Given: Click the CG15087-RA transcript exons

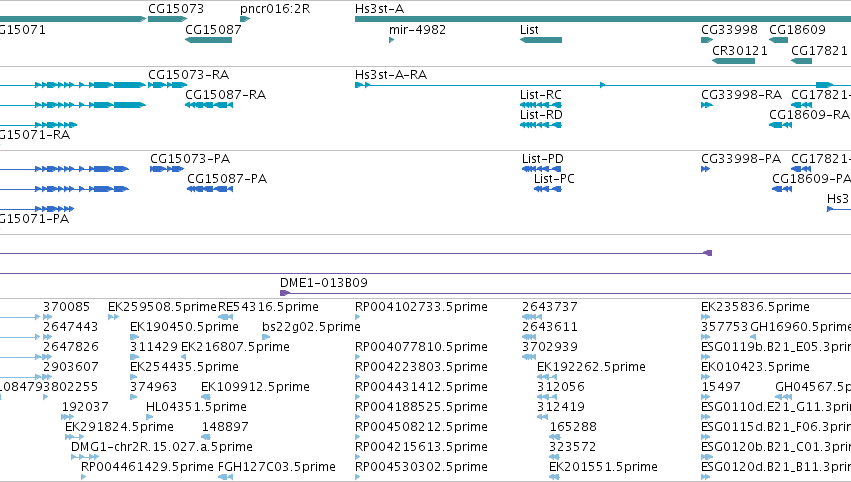Looking at the screenshot, I should (209, 105).
